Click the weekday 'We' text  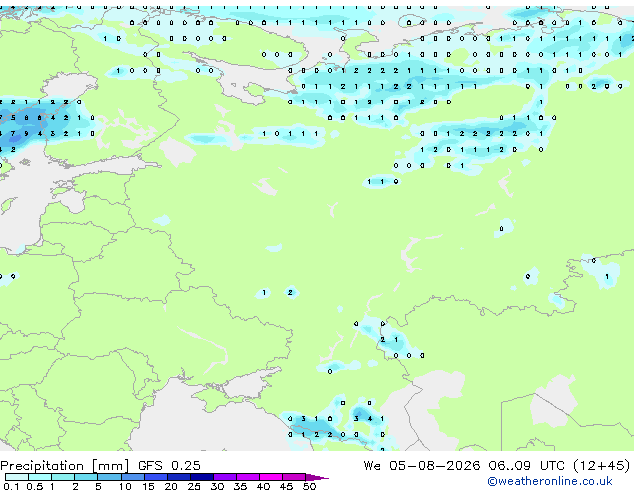372,465
